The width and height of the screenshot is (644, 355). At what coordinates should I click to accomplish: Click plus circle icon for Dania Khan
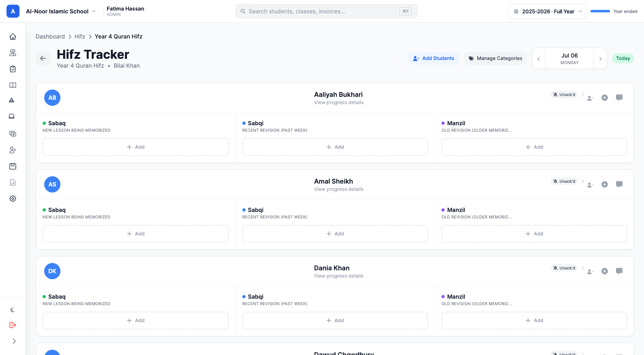[605, 271]
